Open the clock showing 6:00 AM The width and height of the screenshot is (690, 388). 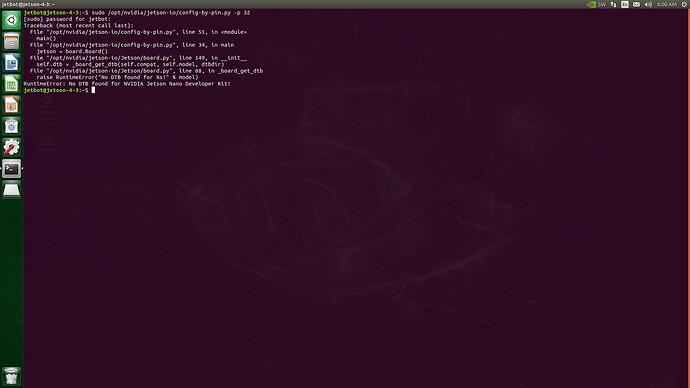(667, 4)
